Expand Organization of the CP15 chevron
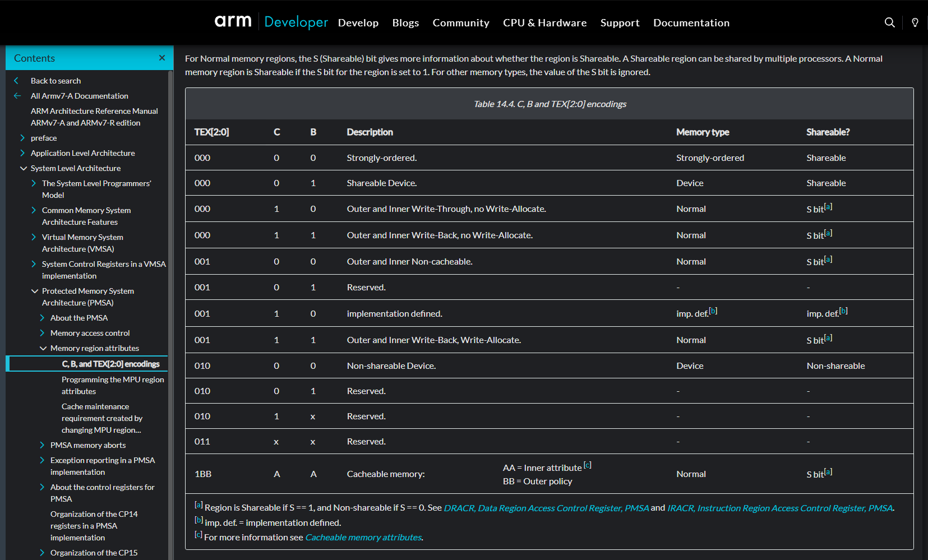The width and height of the screenshot is (928, 560). [42, 553]
